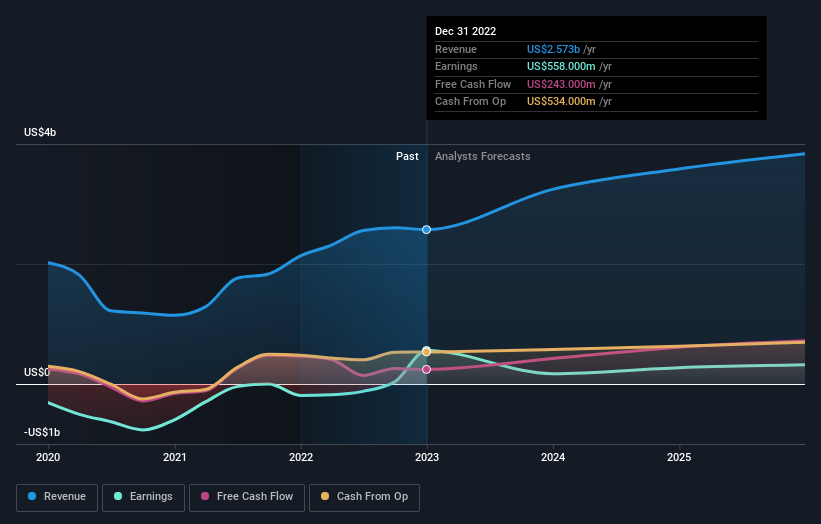Viewport: 821px width, 524px height.
Task: Click the US$2.573b revenue value
Action: coord(553,49)
